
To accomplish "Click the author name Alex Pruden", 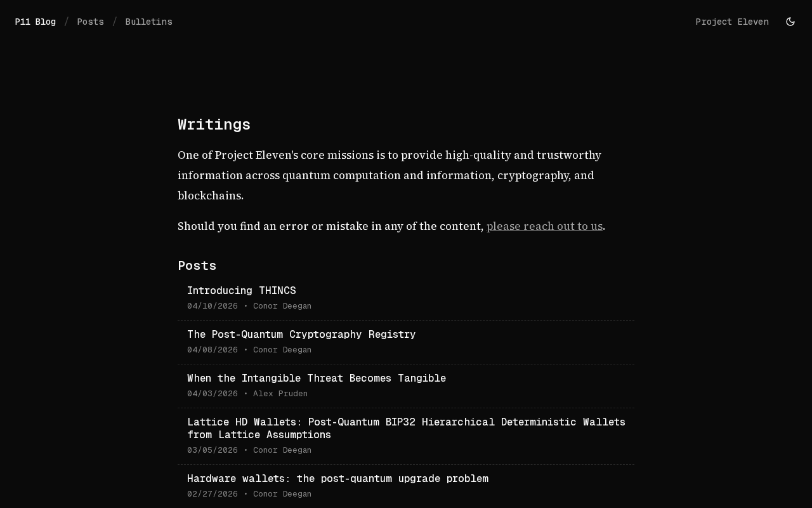I will [x=280, y=394].
